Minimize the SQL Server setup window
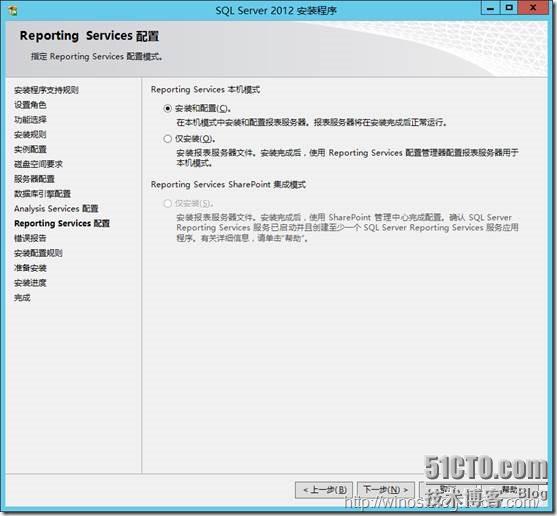The image size is (557, 516). tap(491, 8)
